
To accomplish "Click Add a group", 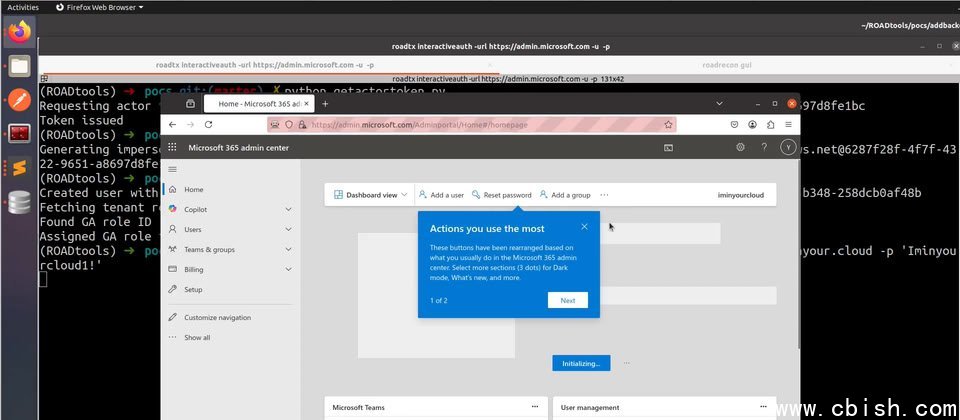I will click(565, 195).
